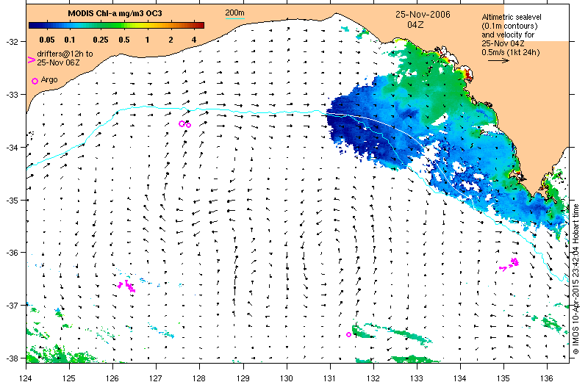Click the 25-Nov-2006 date label
This screenshot has width=588, height=382.
[x=423, y=15]
